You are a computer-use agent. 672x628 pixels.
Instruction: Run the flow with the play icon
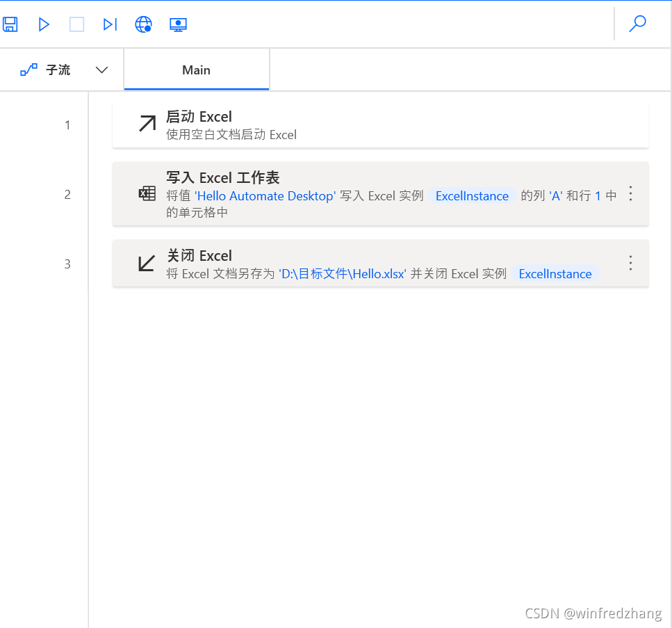tap(44, 24)
